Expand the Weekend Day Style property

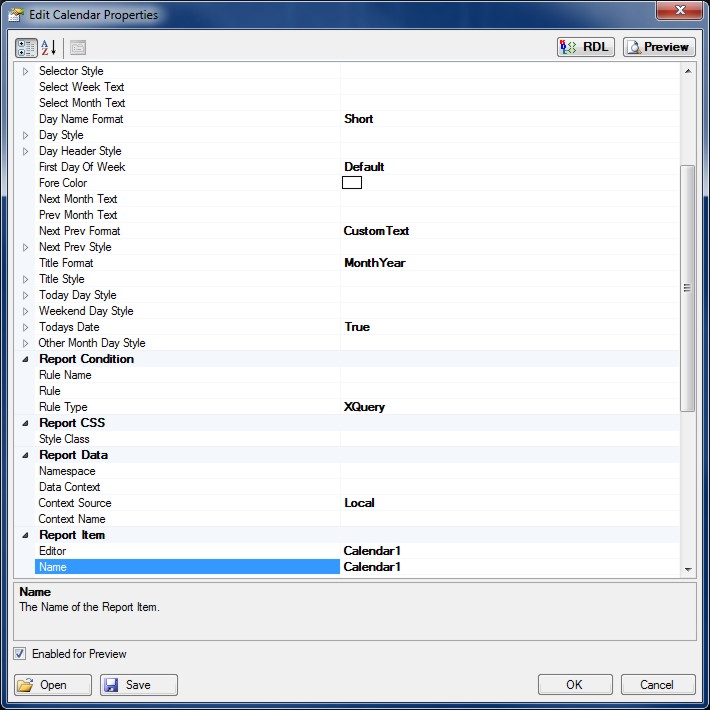26,311
